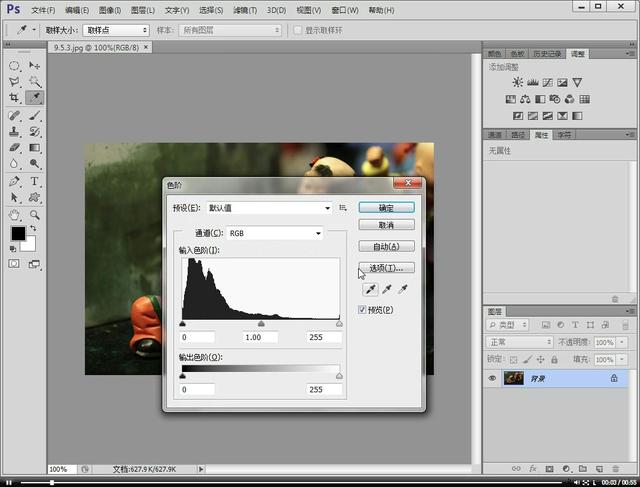640x487 pixels.
Task: Toggle lock transparent pixels in Layers panel
Action: (x=513, y=360)
